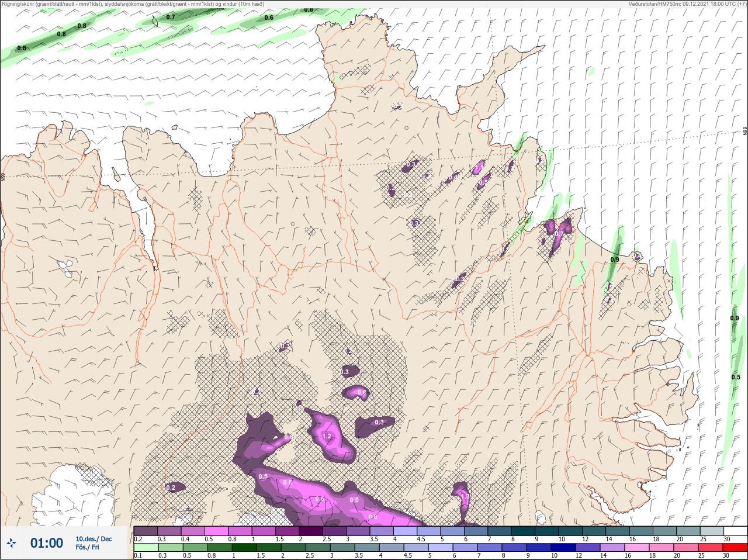Pick the dark purple 0.2–0.3 snow legend swatch
The image size is (748, 560).
[x=146, y=531]
